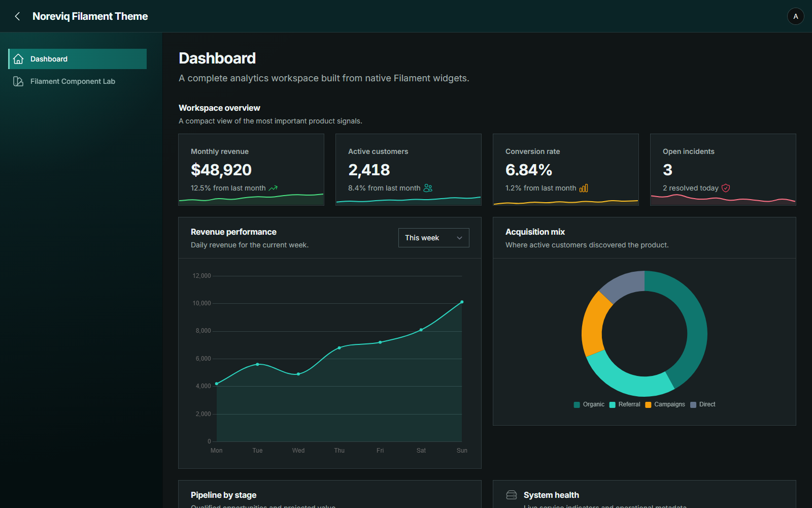Click the Pipeline by stage heading
The width and height of the screenshot is (812, 508).
pyautogui.click(x=223, y=495)
